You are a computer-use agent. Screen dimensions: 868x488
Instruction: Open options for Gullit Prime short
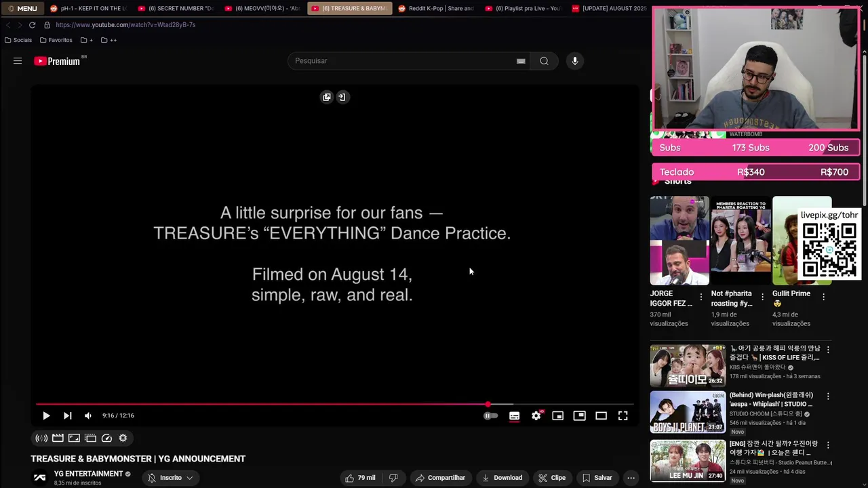[823, 297]
